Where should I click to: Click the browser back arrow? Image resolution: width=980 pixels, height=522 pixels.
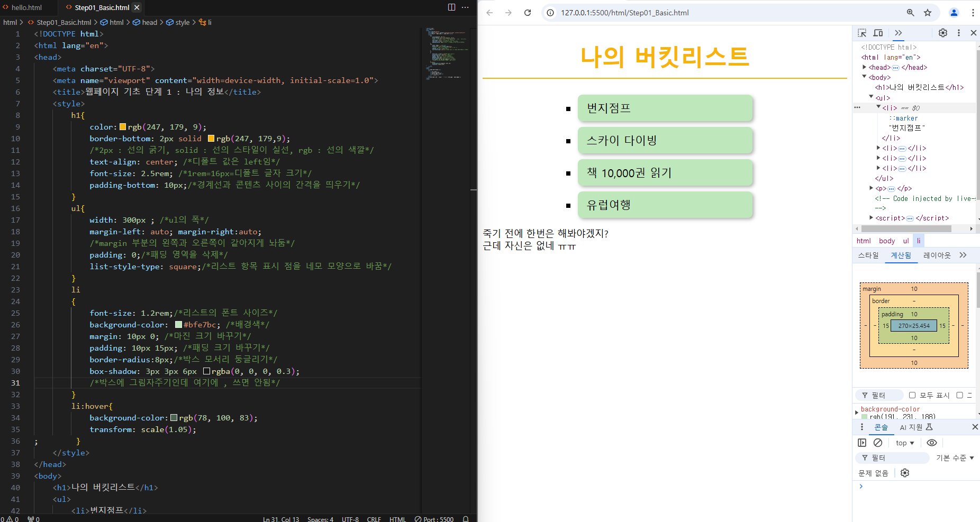489,13
